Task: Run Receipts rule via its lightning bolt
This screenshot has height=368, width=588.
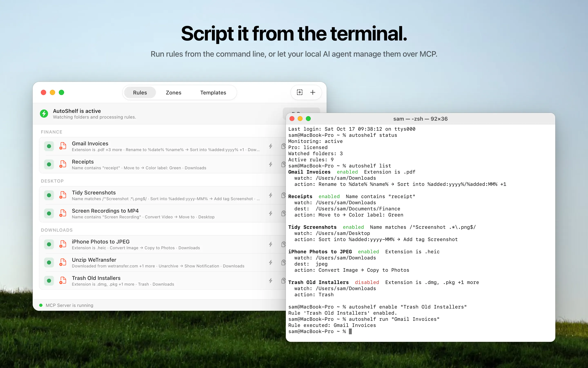Action: point(271,165)
